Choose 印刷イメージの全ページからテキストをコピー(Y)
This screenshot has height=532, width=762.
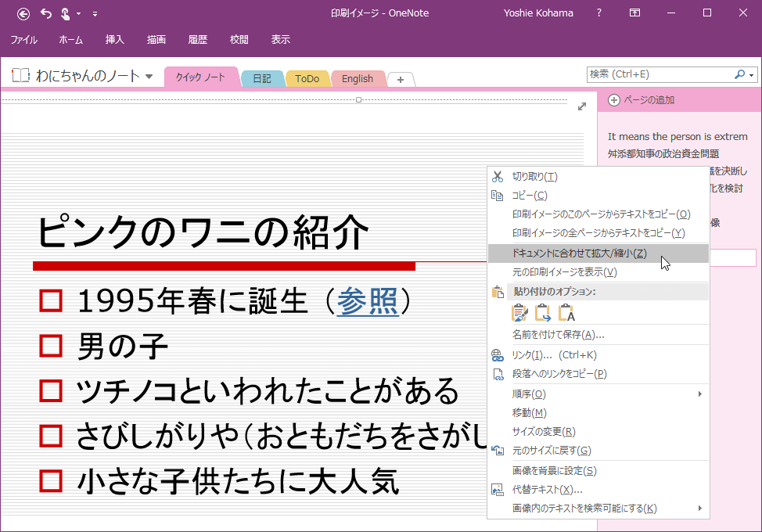(x=598, y=233)
